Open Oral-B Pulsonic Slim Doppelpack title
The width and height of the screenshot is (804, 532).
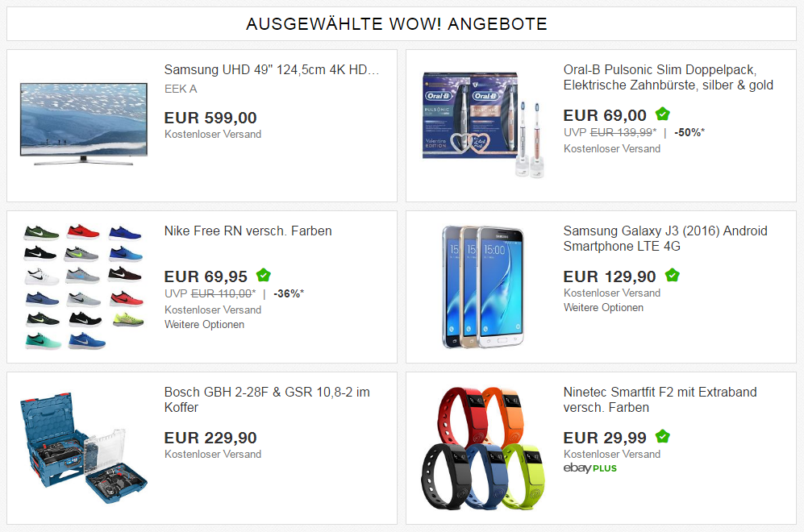tap(669, 77)
